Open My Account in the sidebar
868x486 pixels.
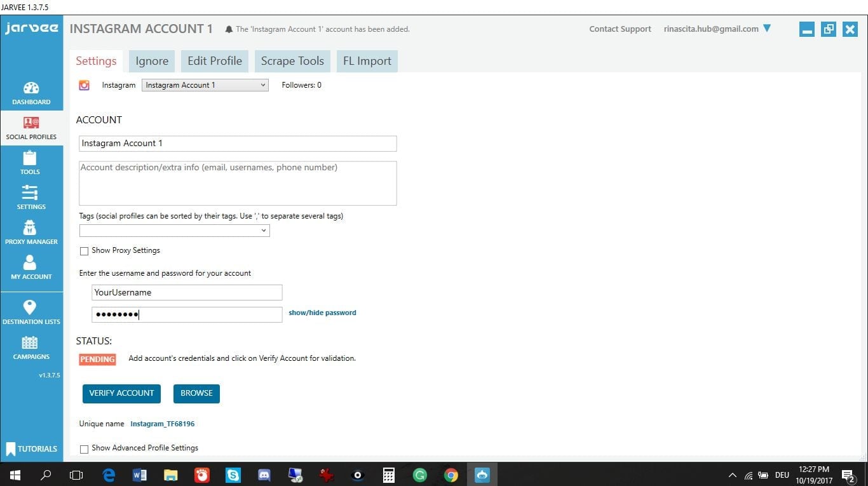[x=31, y=267]
